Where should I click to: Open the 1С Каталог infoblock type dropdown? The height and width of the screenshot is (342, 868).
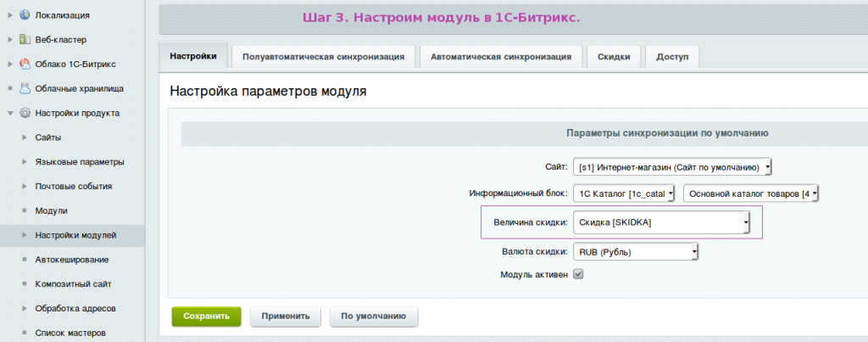(625, 193)
